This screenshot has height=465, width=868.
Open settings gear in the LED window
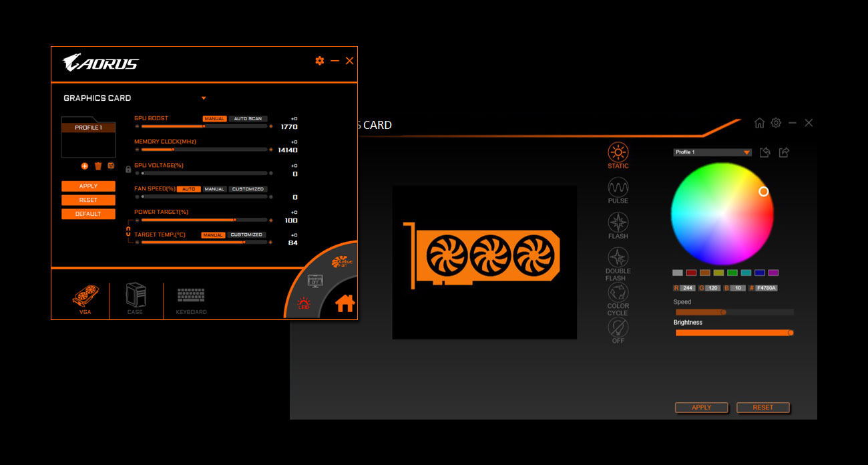[776, 123]
